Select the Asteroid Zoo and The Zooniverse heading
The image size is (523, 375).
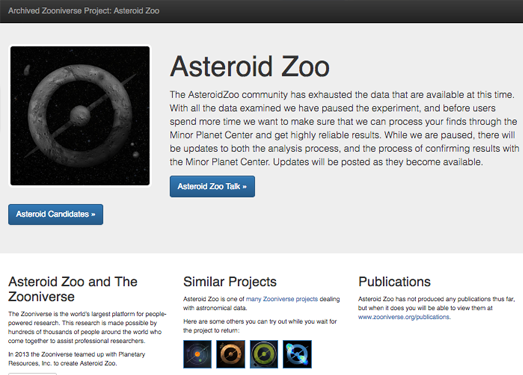73,289
